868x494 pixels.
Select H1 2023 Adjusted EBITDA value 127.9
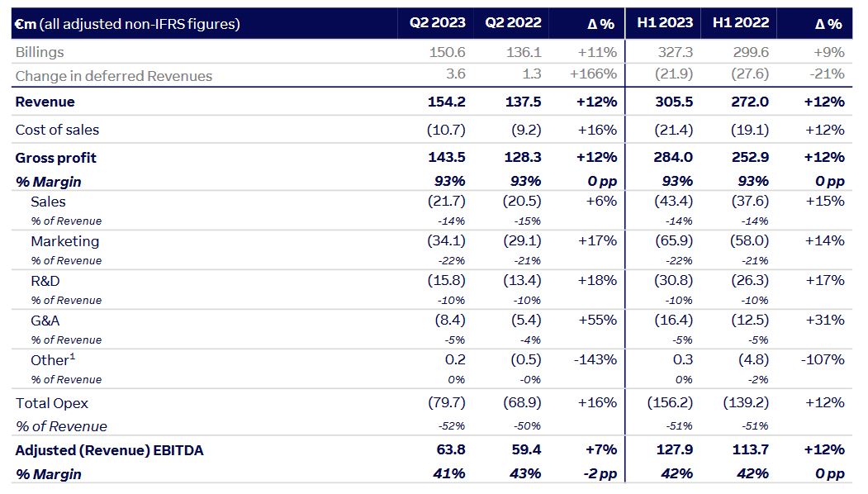pyautogui.click(x=676, y=450)
